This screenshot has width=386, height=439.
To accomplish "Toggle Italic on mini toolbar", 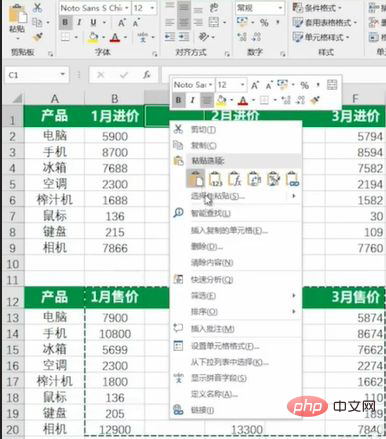I will coord(192,100).
